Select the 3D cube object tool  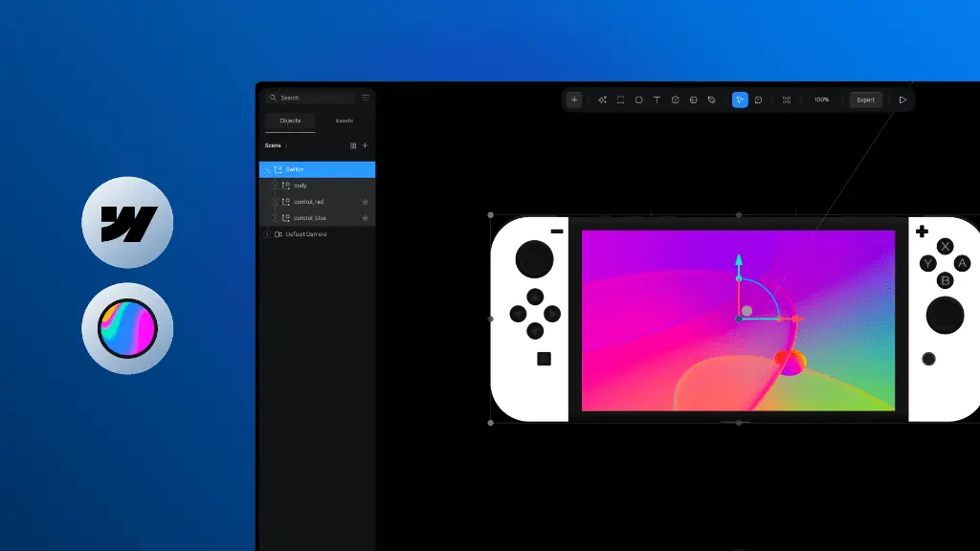pyautogui.click(x=675, y=99)
